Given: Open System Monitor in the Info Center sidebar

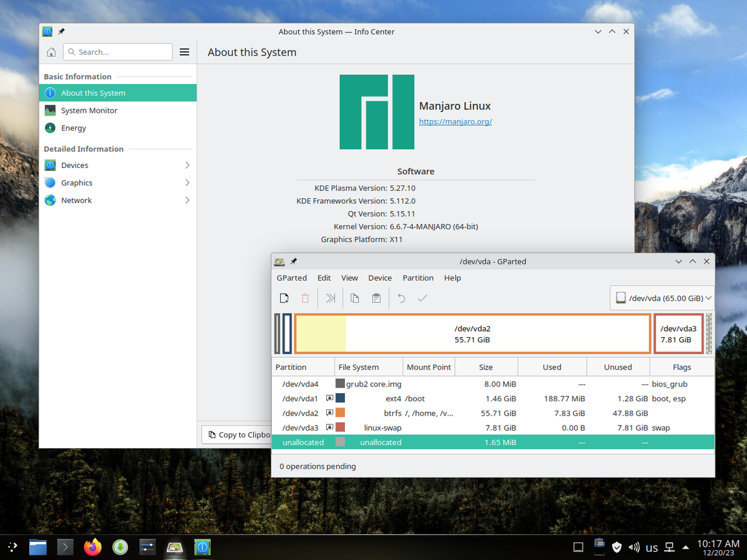Looking at the screenshot, I should (118, 111).
